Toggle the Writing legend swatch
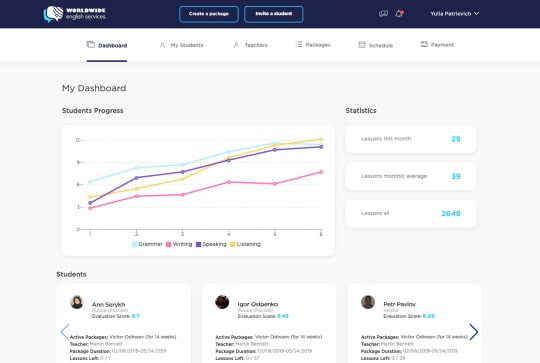The height and width of the screenshot is (363, 540). pyautogui.click(x=169, y=245)
